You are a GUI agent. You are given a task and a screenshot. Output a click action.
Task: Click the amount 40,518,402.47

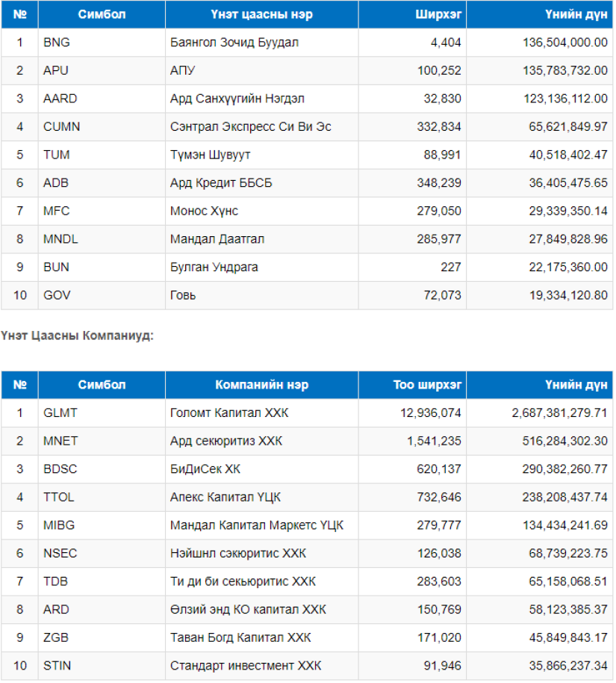coord(568,155)
